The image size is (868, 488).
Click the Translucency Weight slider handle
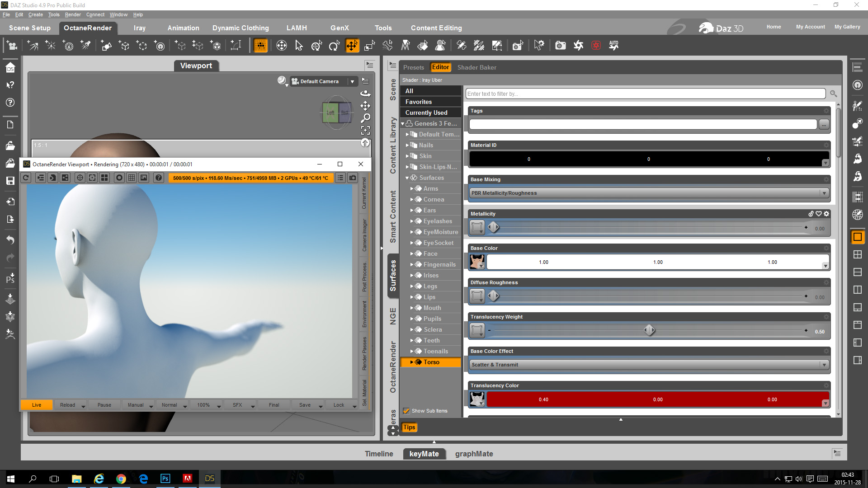649,331
